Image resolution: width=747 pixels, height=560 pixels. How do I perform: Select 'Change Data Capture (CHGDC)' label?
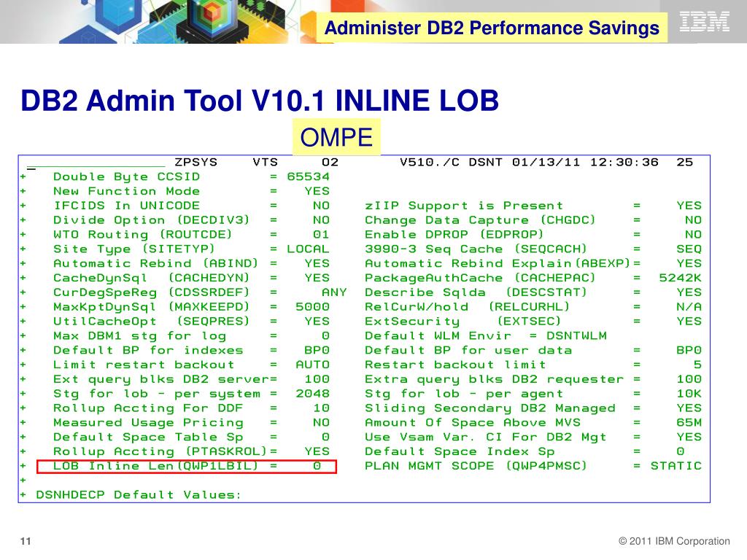[x=480, y=220]
